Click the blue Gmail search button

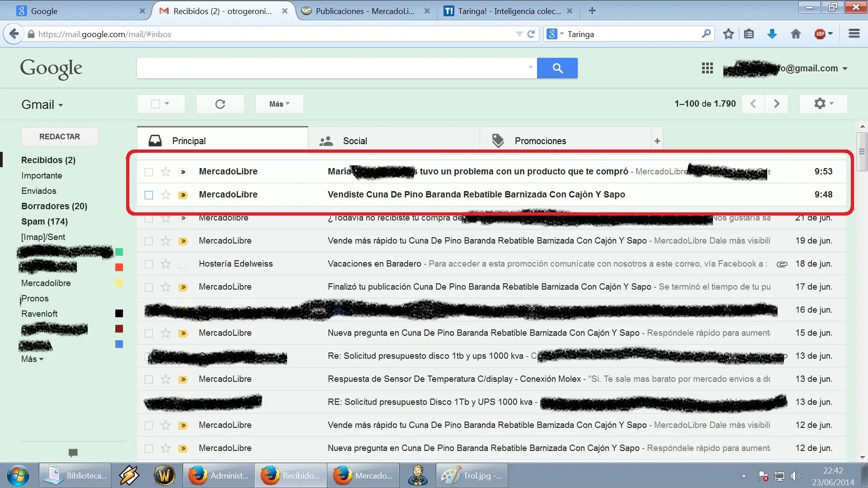pyautogui.click(x=557, y=68)
